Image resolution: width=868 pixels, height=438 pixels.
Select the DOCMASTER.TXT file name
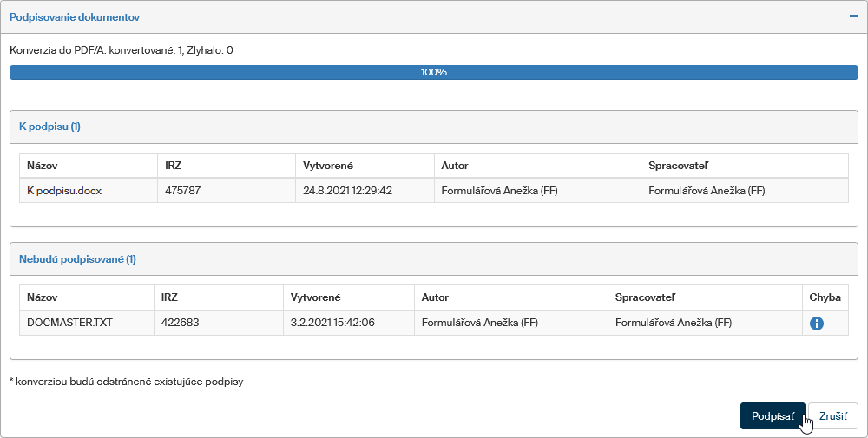(69, 323)
